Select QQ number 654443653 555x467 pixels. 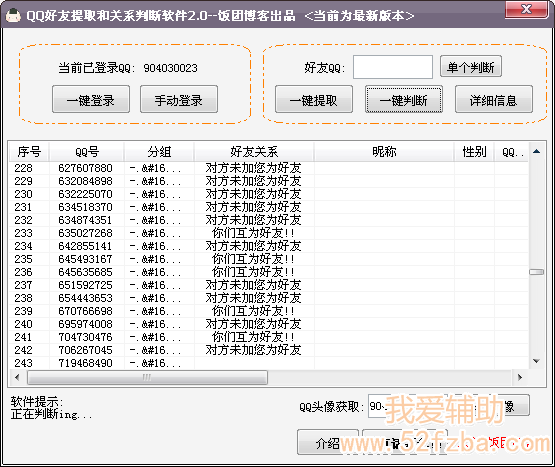[85, 298]
